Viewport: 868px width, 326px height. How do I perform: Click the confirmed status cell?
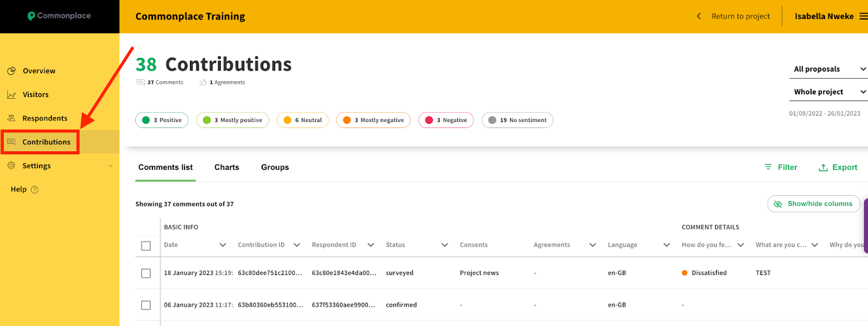(401, 305)
